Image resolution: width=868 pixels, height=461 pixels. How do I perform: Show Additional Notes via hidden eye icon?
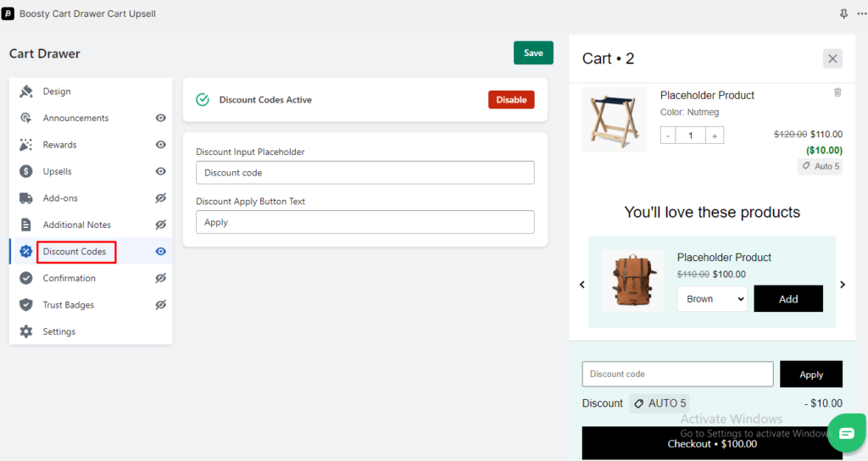(x=160, y=225)
